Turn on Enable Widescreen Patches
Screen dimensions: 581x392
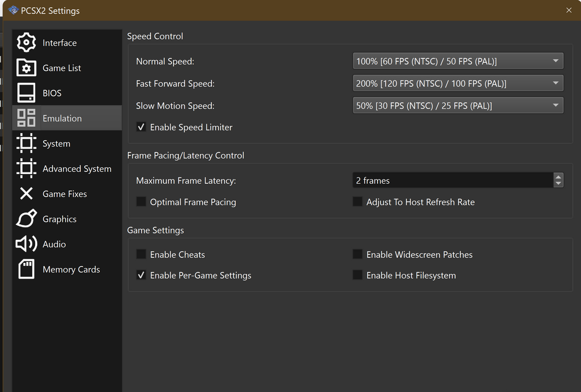[357, 254]
